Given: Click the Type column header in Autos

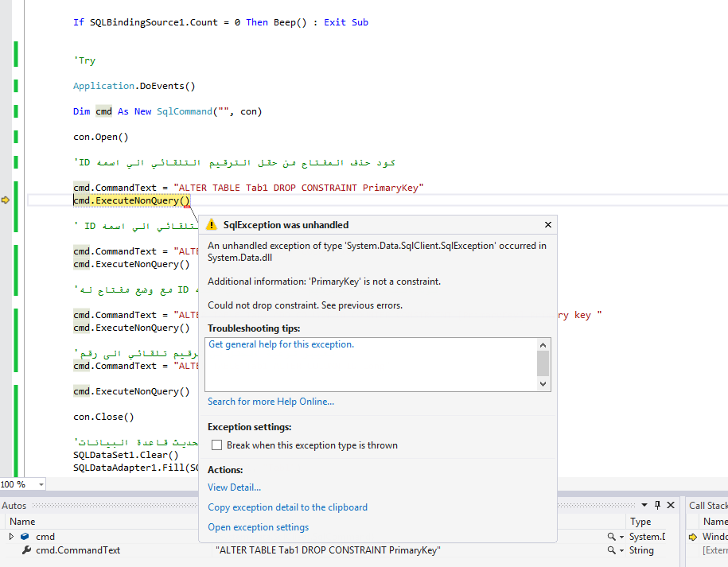Looking at the screenshot, I should coord(640,522).
